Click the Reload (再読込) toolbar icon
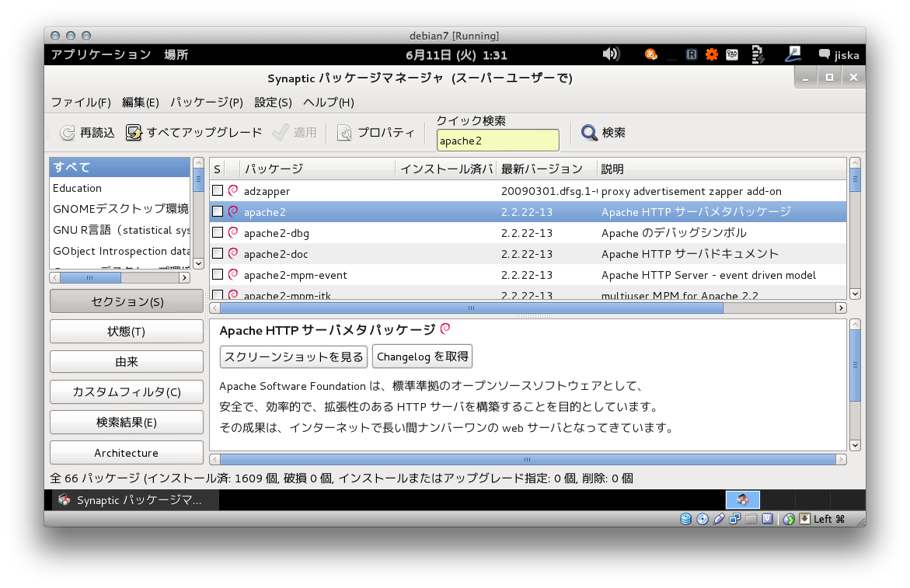 point(68,133)
